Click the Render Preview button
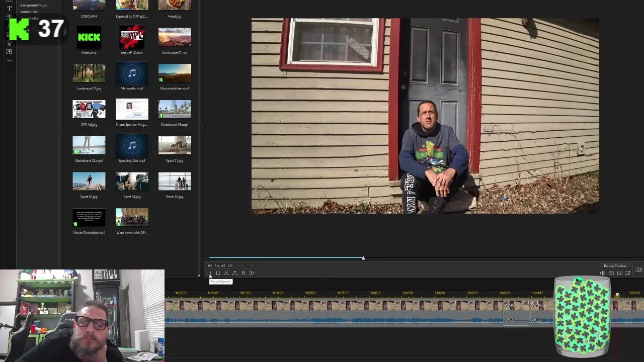 (x=615, y=265)
